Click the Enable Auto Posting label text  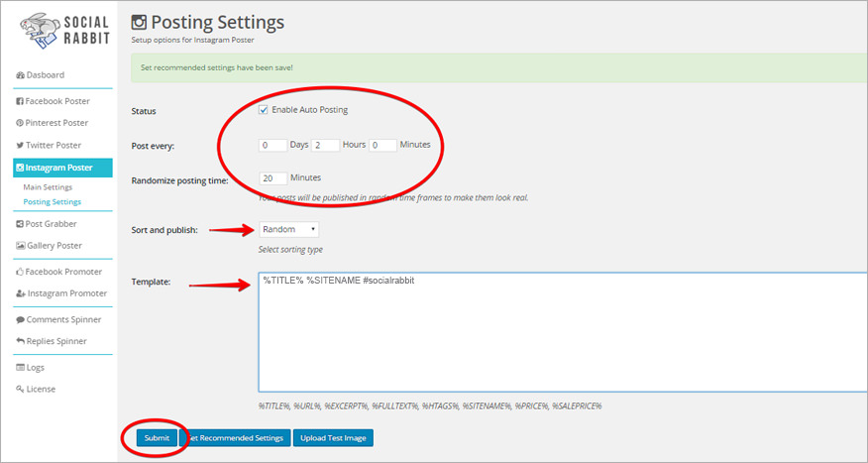(310, 110)
